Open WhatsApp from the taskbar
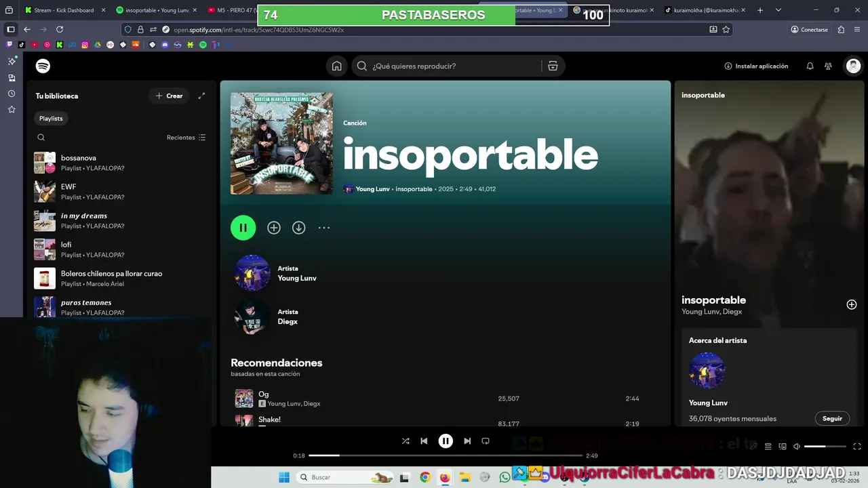Viewport: 868px width, 488px height. tap(505, 477)
